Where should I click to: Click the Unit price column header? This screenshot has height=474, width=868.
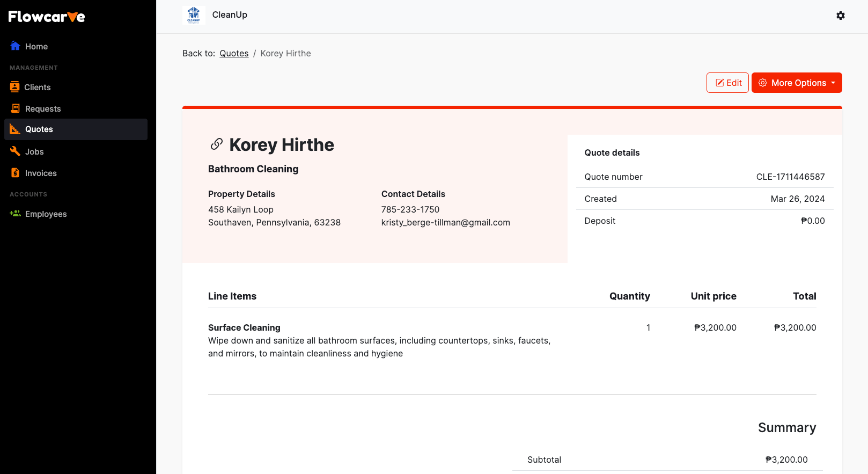click(x=713, y=296)
